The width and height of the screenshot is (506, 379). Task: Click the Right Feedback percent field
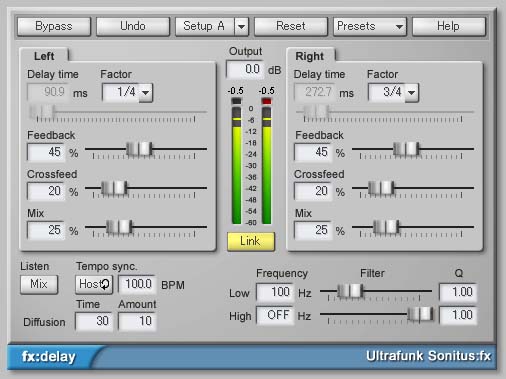pyautogui.click(x=313, y=152)
